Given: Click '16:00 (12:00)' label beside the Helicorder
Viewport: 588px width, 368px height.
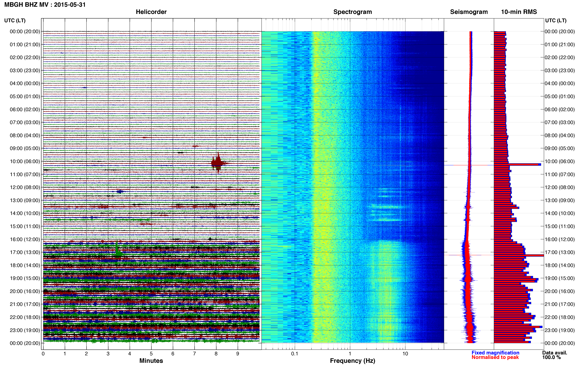Looking at the screenshot, I should [25, 239].
